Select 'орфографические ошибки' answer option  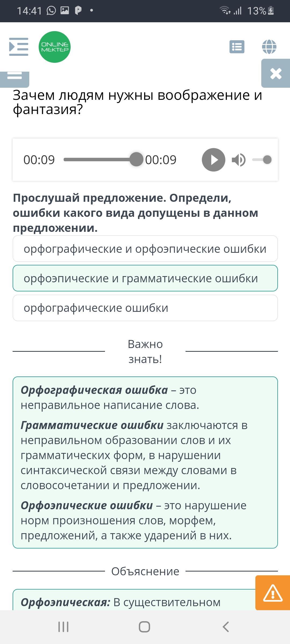coord(145,308)
